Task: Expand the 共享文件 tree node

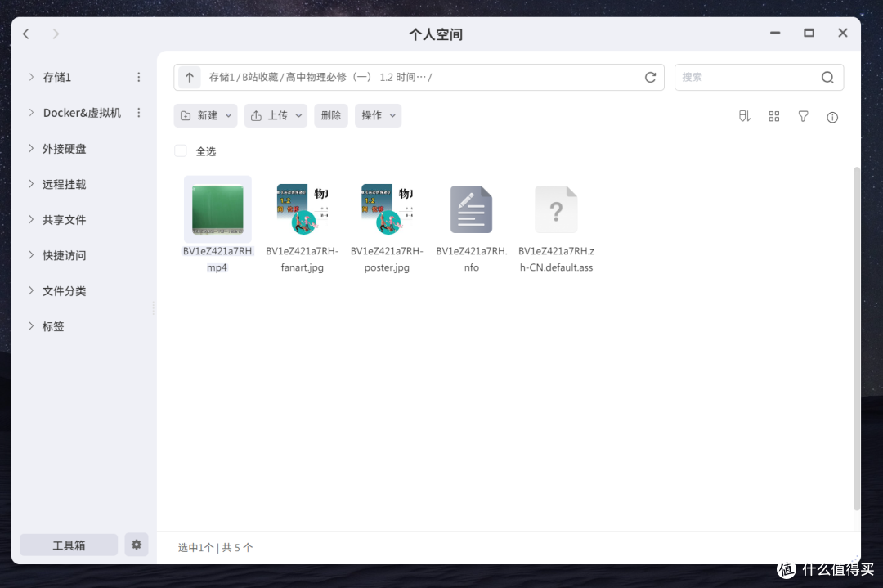Action: pyautogui.click(x=31, y=219)
